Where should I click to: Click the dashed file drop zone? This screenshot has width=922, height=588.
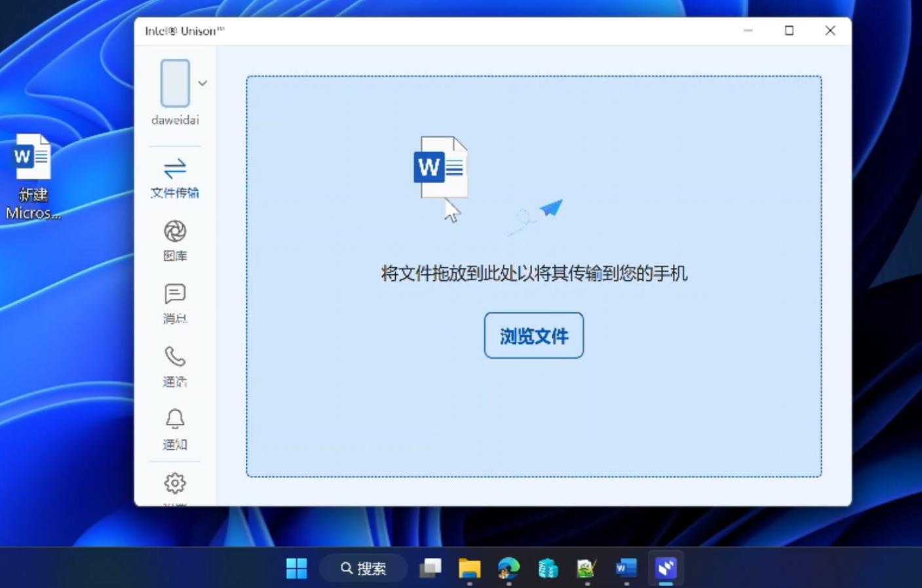tap(534, 276)
